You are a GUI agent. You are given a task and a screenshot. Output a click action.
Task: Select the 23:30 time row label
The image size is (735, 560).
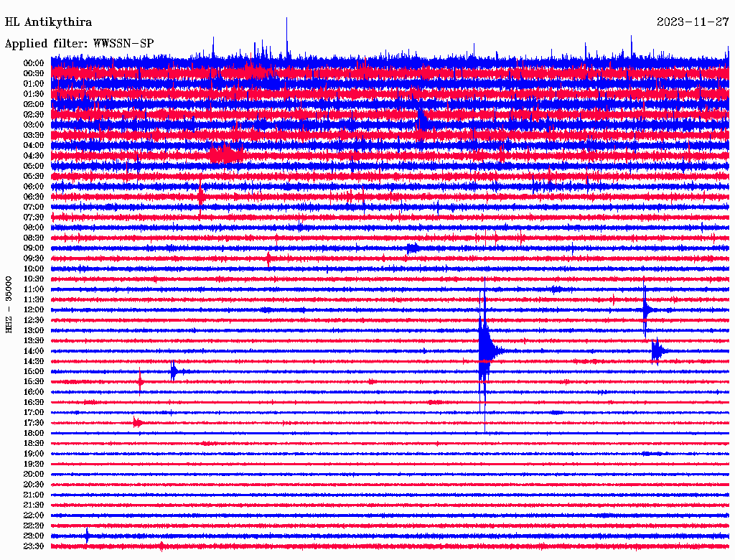coord(34,546)
